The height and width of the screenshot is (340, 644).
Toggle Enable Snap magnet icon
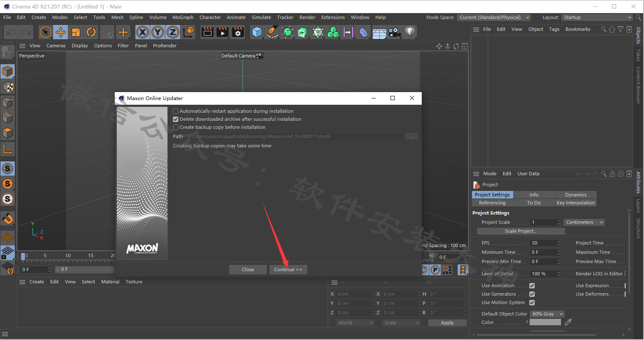coord(8,218)
